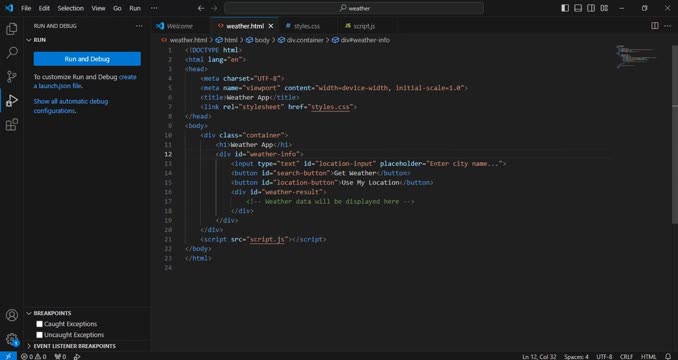This screenshot has height=360, width=678.
Task: Change UTF-8 file encoding
Action: point(604,357)
